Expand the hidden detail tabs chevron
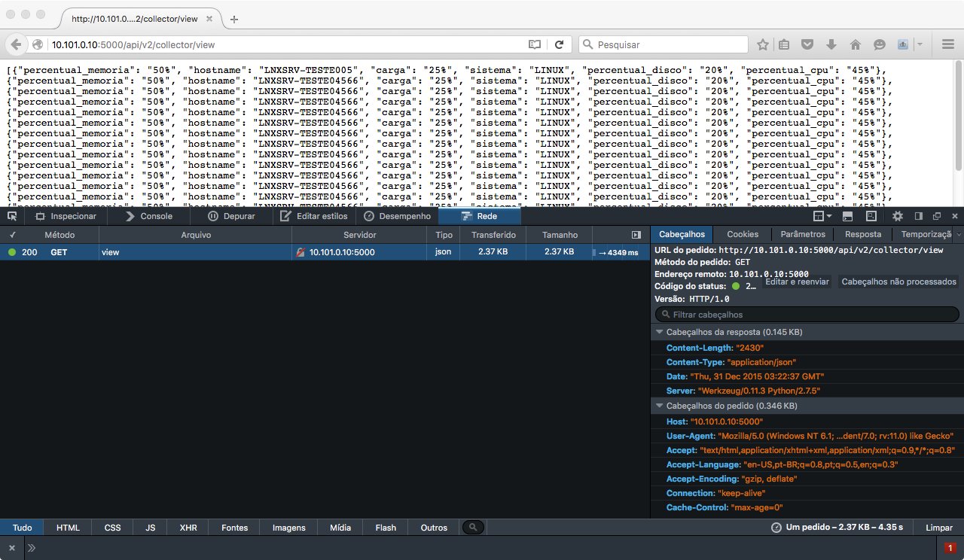 click(958, 235)
